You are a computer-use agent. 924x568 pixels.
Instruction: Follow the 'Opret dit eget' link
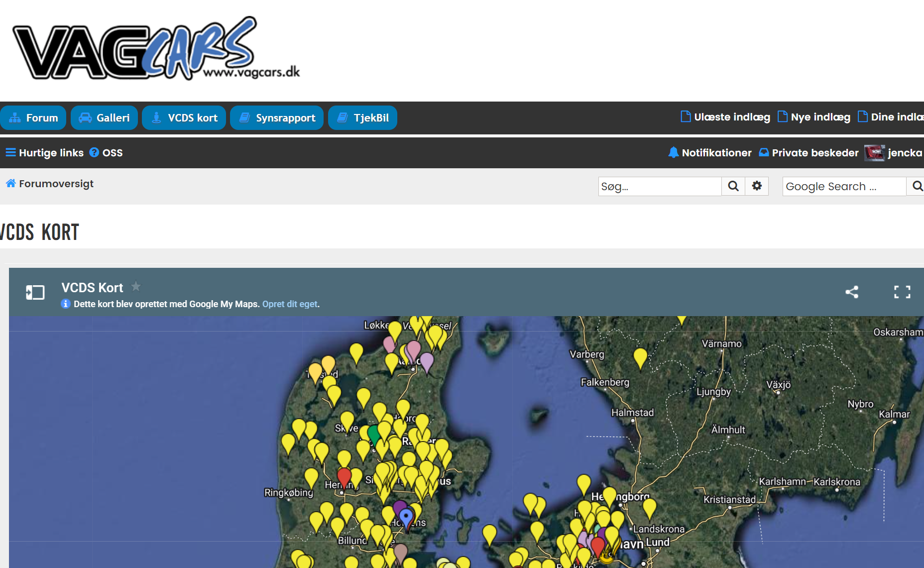coord(290,304)
